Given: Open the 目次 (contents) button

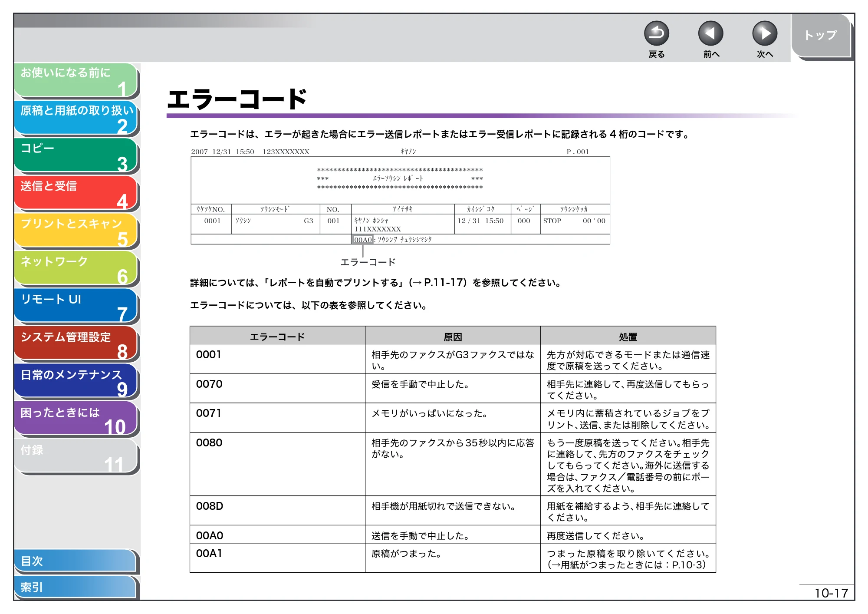Looking at the screenshot, I should click(76, 561).
